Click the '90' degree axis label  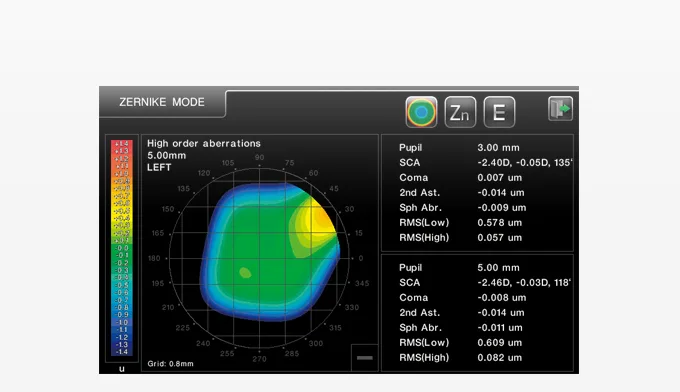click(x=259, y=157)
